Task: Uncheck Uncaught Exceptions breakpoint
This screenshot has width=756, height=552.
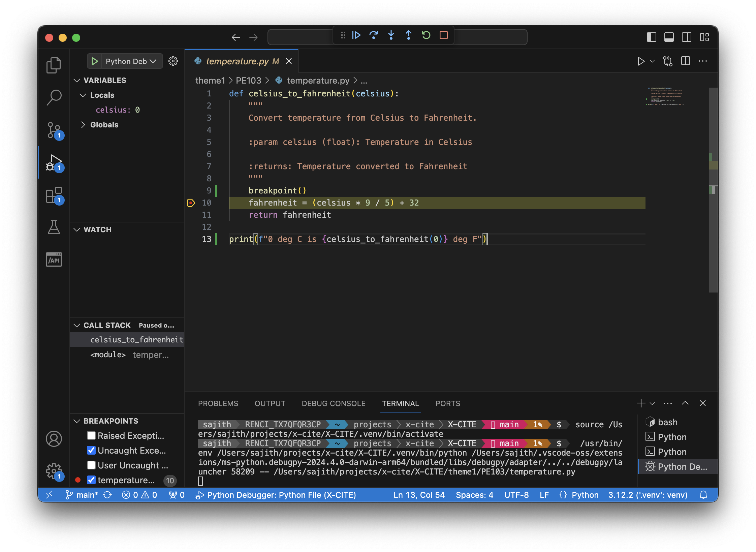Action: pyautogui.click(x=91, y=451)
